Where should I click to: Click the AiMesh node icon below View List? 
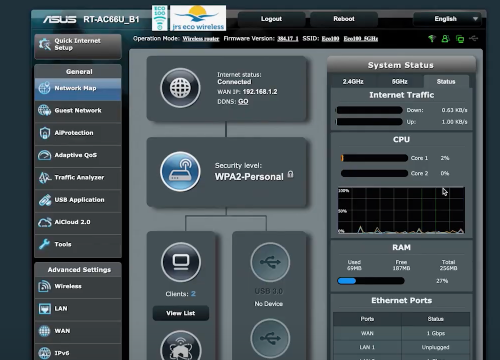click(x=181, y=346)
